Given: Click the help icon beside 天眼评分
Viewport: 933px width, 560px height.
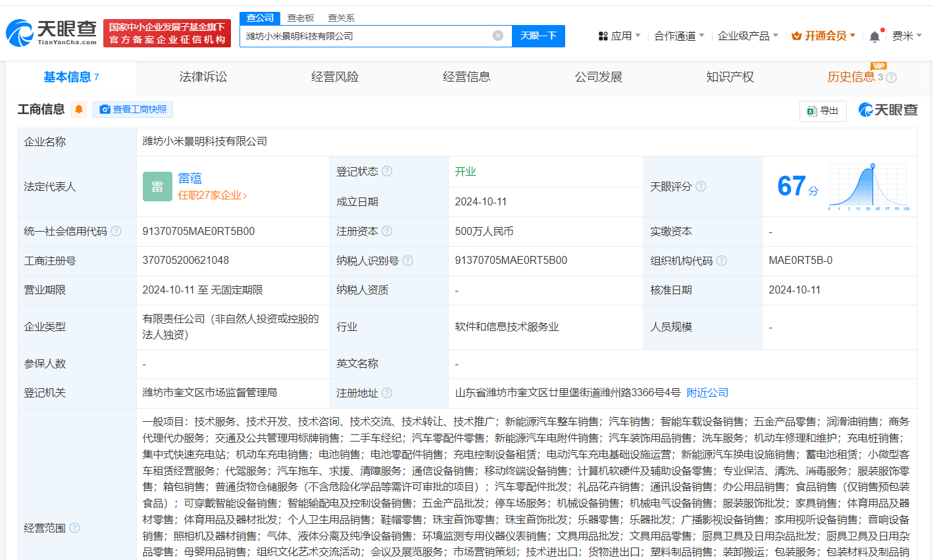Looking at the screenshot, I should point(701,186).
